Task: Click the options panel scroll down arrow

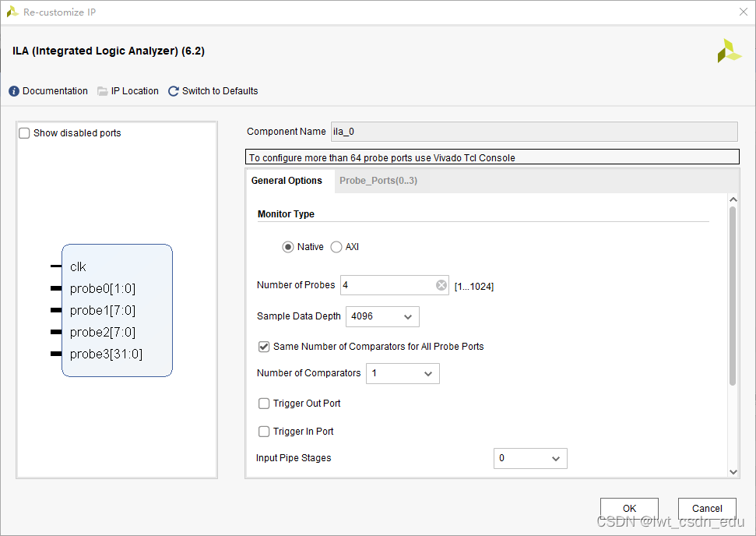Action: [733, 472]
